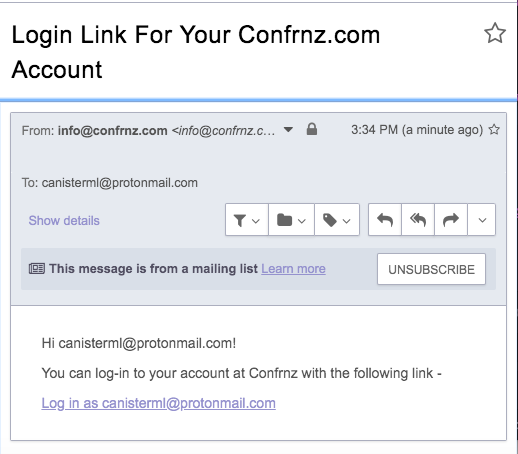Forward the message

[451, 220]
